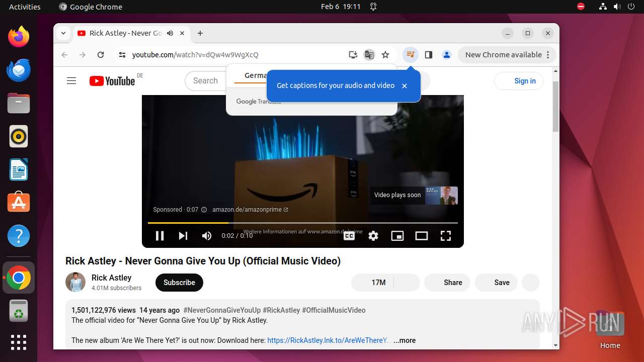Viewport: 644px width, 362px height.
Task: Open Chrome media controls icon
Action: point(411,55)
